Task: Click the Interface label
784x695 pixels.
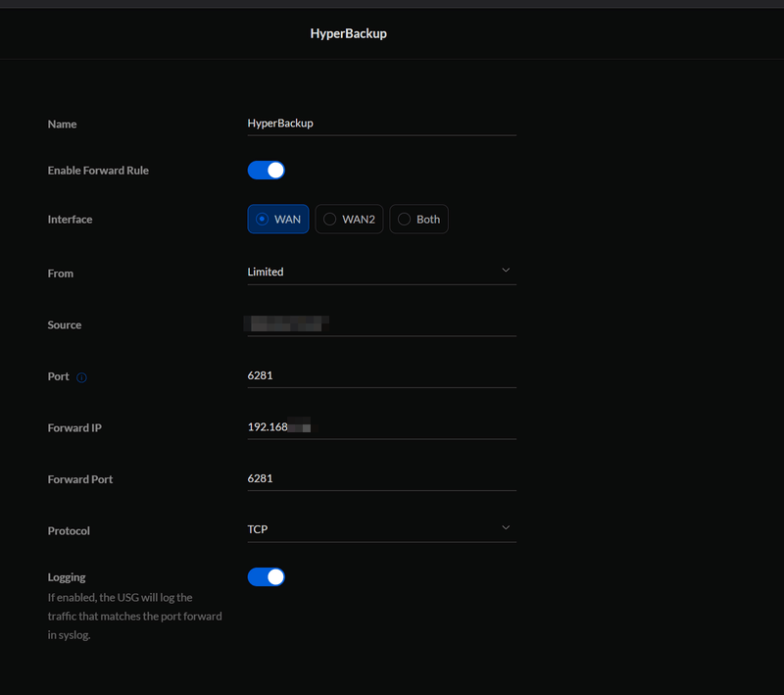Action: point(70,220)
